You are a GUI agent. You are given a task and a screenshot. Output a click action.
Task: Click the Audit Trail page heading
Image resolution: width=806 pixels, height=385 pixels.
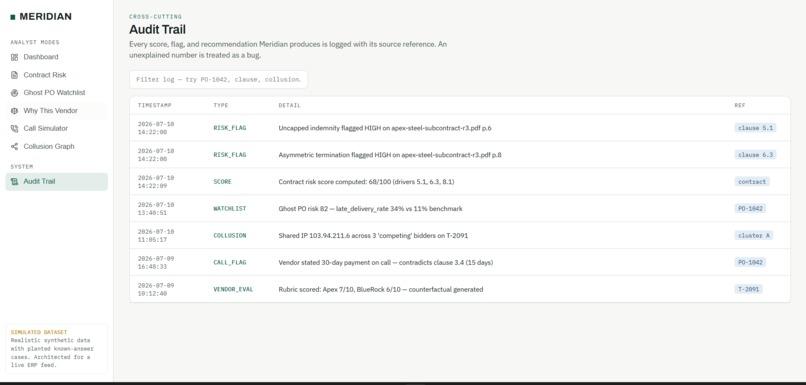click(x=157, y=29)
